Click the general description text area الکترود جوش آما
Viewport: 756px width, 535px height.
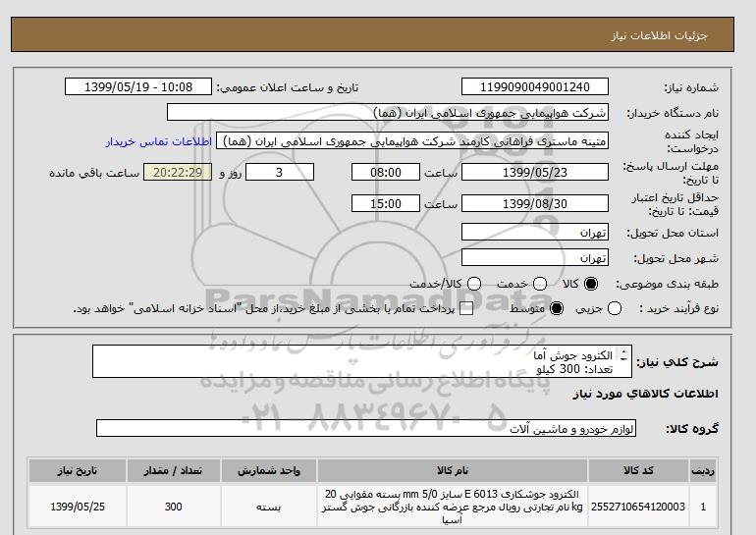[361, 361]
